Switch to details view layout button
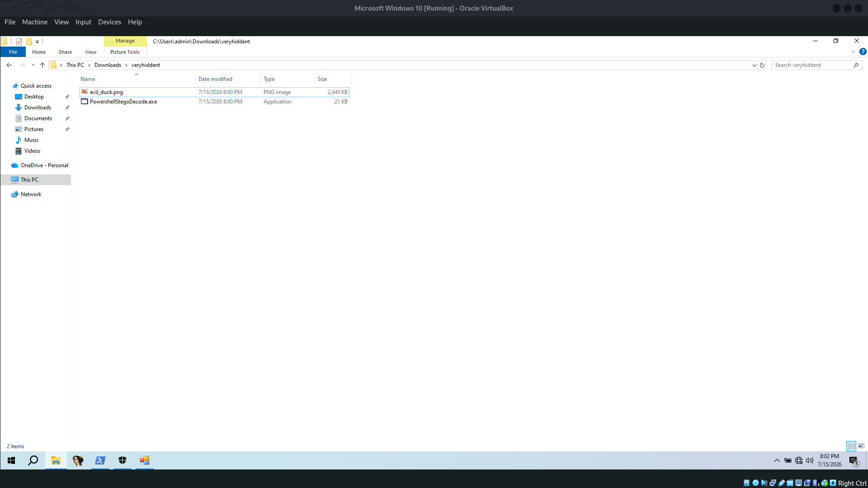The image size is (868, 488). (851, 446)
